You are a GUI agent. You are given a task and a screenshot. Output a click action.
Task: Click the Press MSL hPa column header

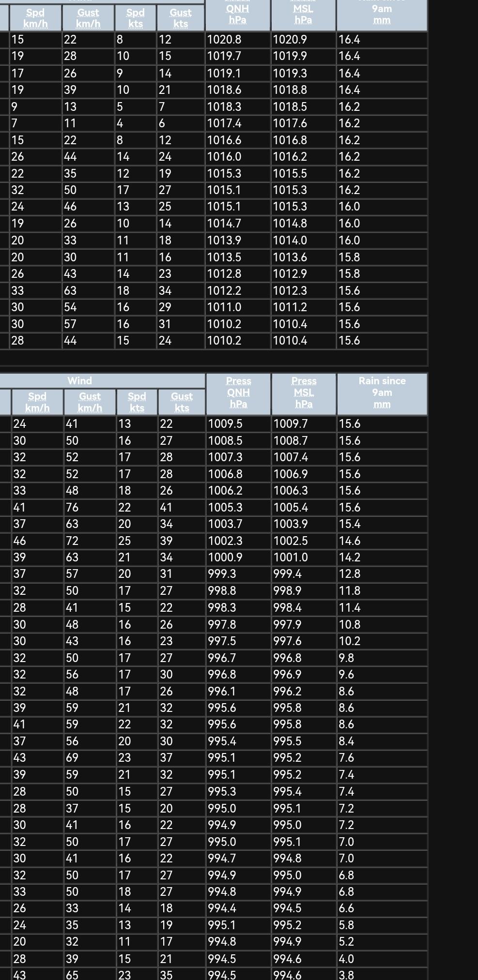pyautogui.click(x=304, y=392)
